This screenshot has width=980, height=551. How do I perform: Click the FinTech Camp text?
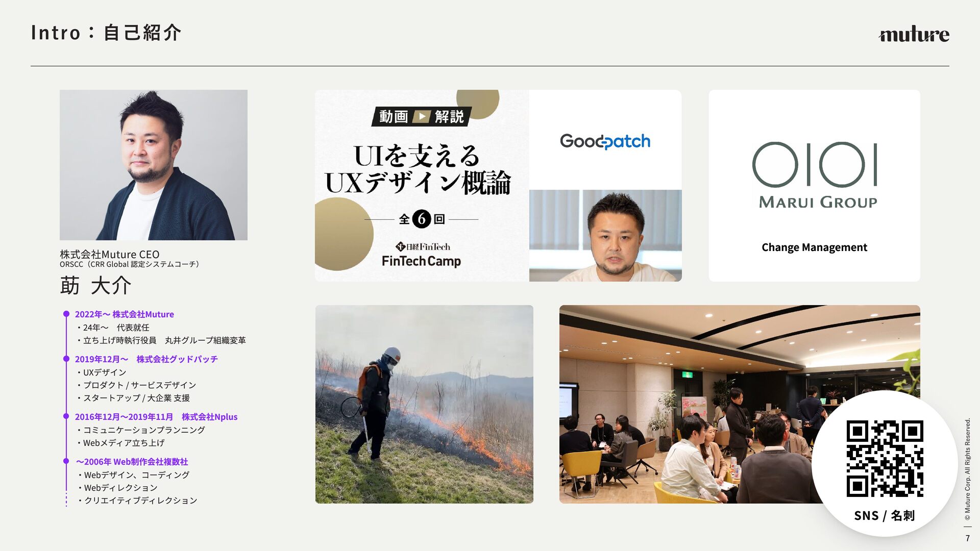[x=421, y=261]
